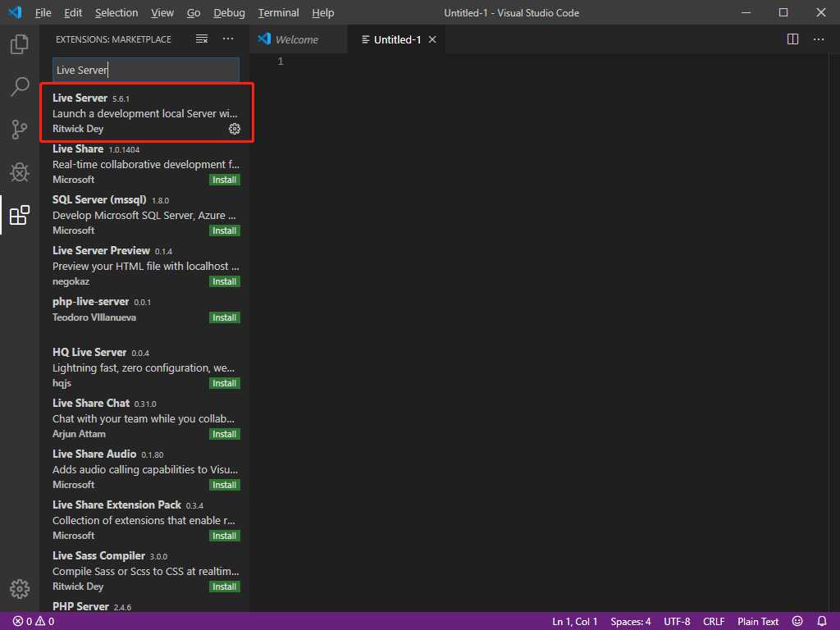The width and height of the screenshot is (840, 630).
Task: Open the Live Share Audio title
Action: pos(94,454)
